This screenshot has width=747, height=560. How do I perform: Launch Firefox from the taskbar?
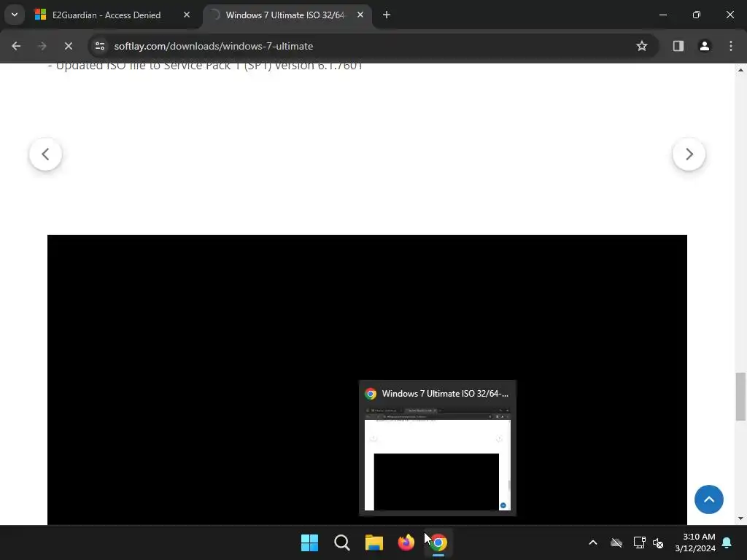pos(406,542)
